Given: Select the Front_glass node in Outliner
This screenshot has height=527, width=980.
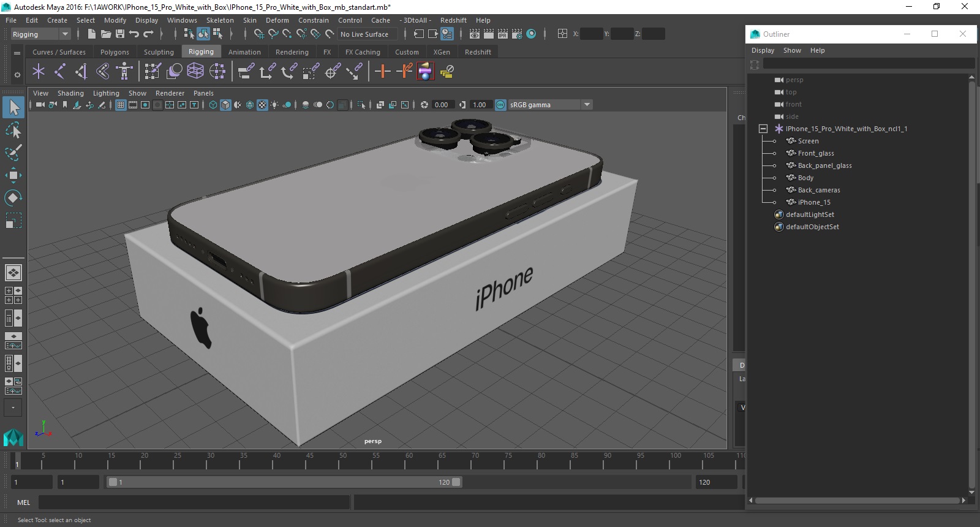Looking at the screenshot, I should [x=815, y=153].
